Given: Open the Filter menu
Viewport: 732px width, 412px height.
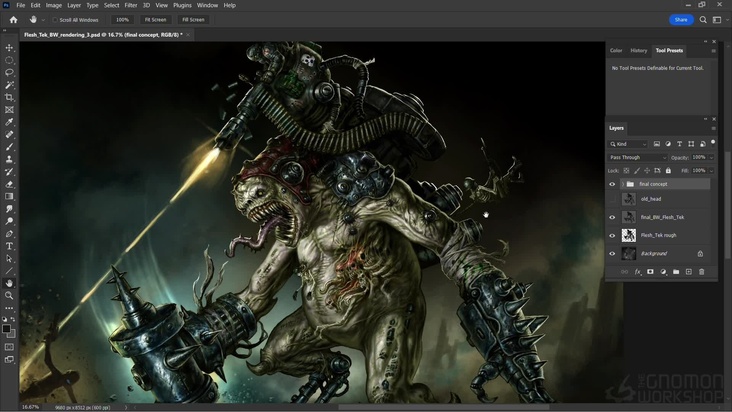Looking at the screenshot, I should tap(131, 5).
